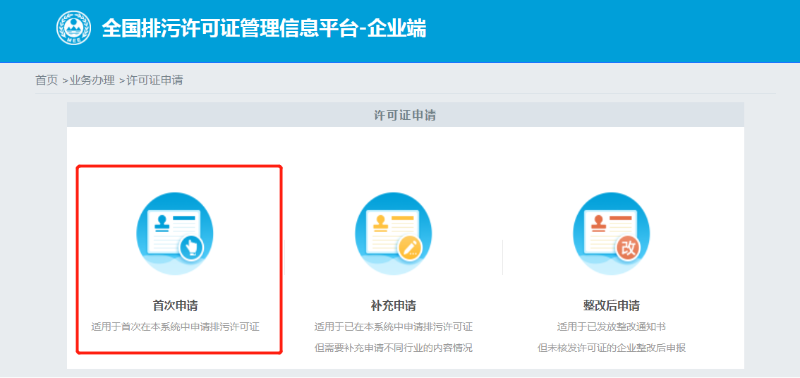
Task: Click text 适用于已发放整改通知书
Action: [611, 326]
